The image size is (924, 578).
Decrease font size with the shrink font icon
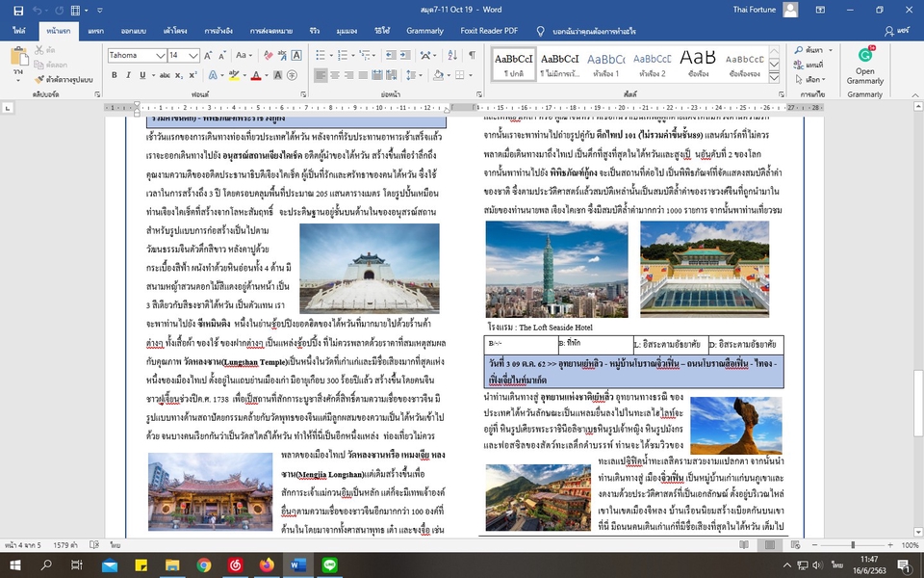(222, 56)
